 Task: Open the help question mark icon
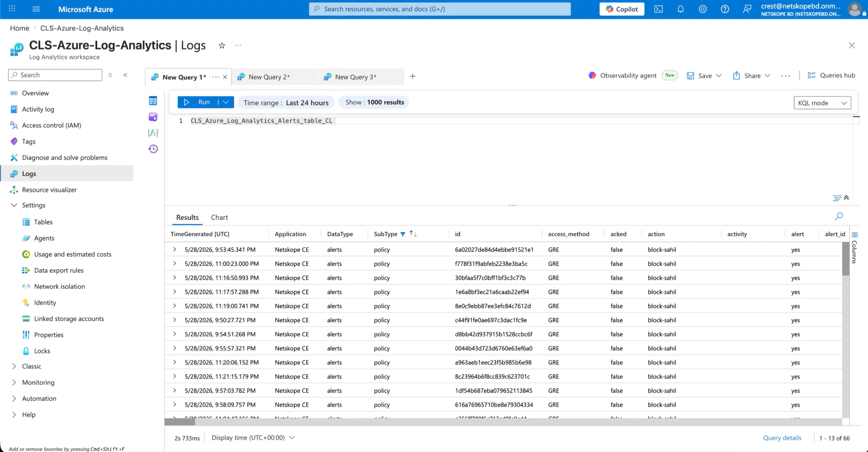725,9
